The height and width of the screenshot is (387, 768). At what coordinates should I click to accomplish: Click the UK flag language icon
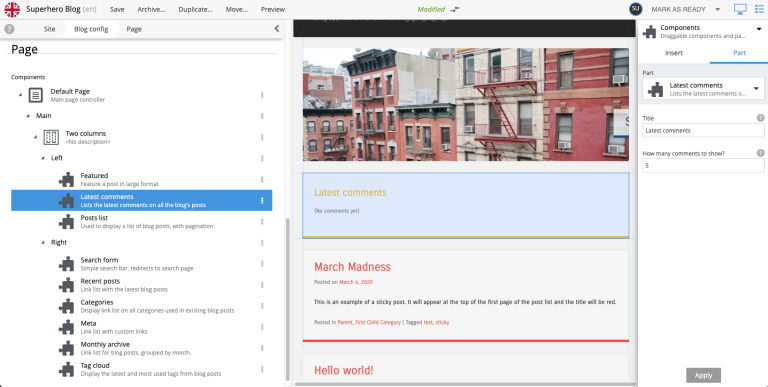(12, 9)
